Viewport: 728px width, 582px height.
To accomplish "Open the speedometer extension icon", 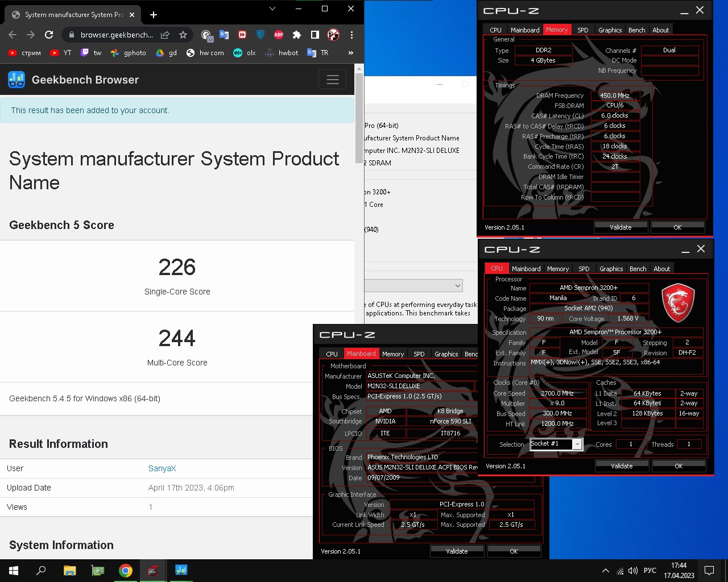I will pyautogui.click(x=206, y=35).
